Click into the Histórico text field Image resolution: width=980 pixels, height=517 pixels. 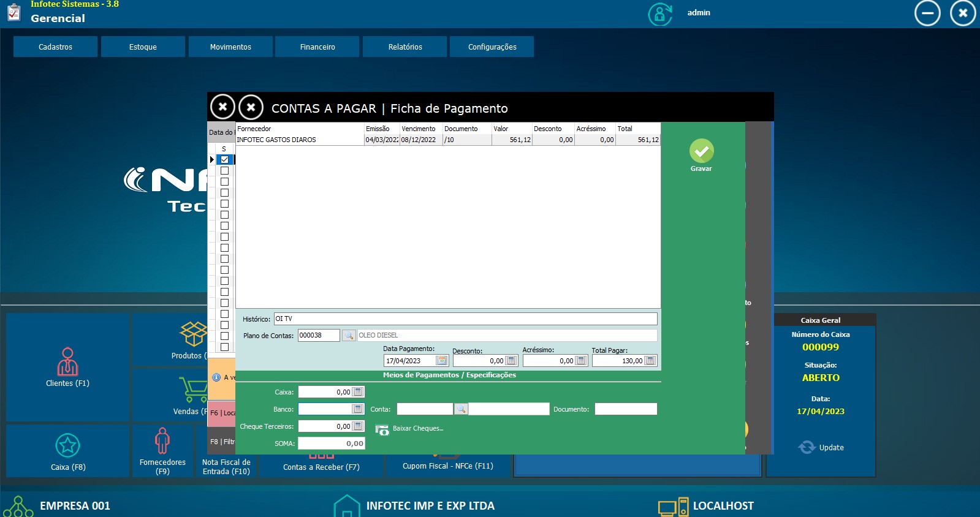point(465,319)
